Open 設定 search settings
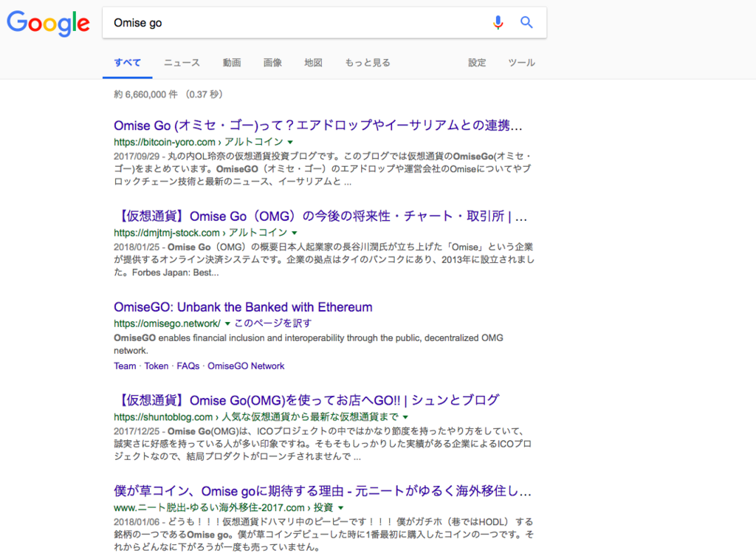 [x=477, y=63]
